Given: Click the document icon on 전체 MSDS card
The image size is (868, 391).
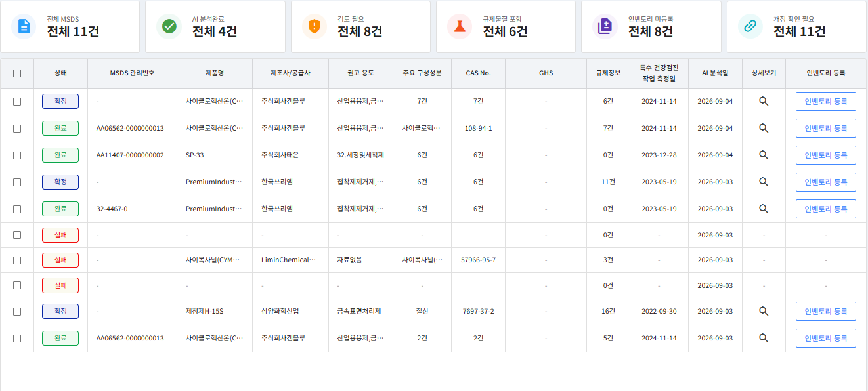Looking at the screenshot, I should (x=24, y=26).
